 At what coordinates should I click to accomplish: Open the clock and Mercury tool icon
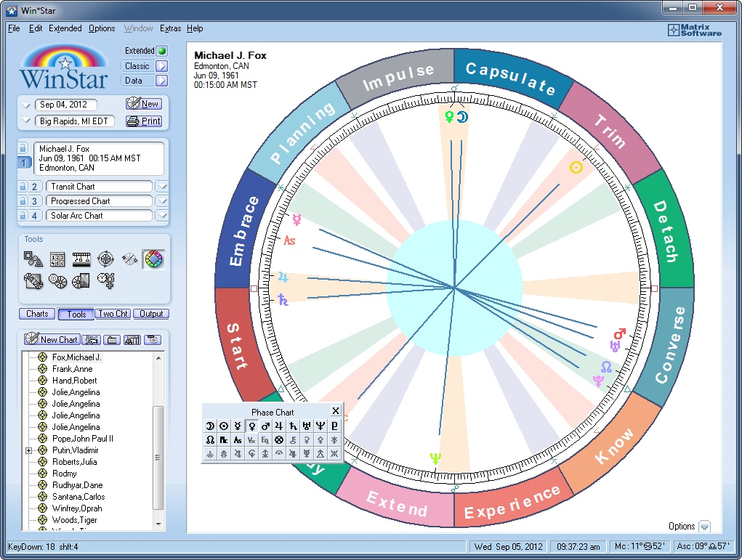(105, 280)
